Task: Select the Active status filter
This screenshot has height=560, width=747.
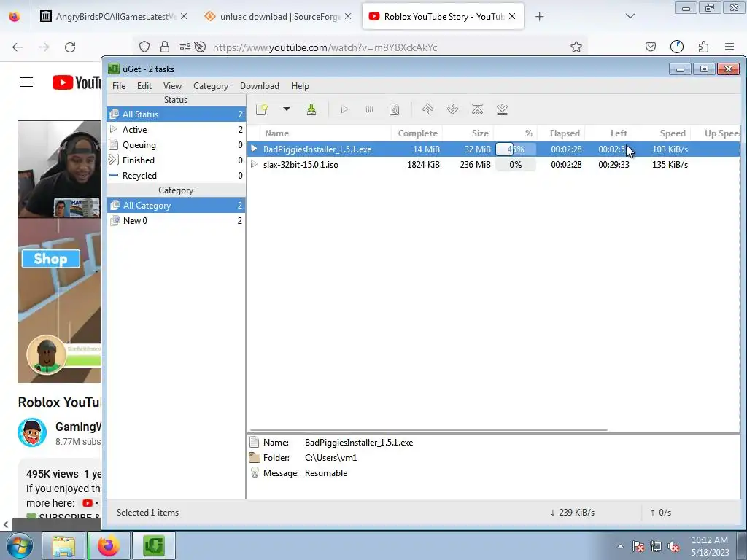Action: pos(177,130)
